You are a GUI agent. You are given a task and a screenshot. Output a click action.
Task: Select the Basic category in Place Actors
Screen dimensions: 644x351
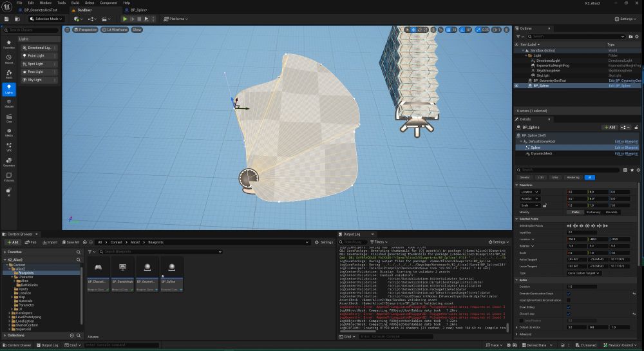(x=8, y=74)
